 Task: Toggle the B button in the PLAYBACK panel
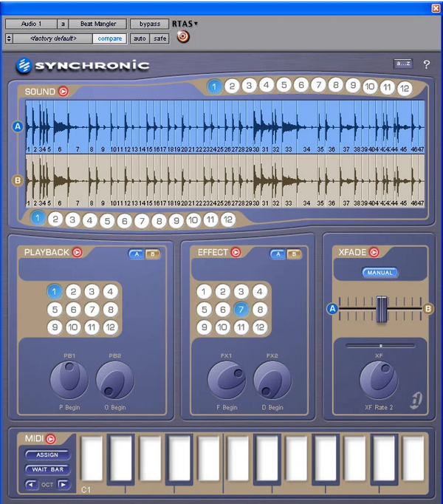[153, 254]
